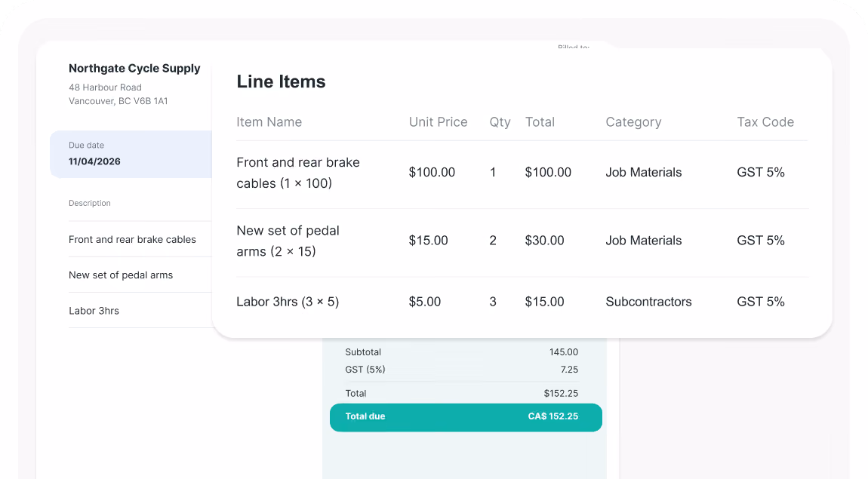868x479 pixels.
Task: Click the $15.00 total in Labor row
Action: tap(545, 302)
